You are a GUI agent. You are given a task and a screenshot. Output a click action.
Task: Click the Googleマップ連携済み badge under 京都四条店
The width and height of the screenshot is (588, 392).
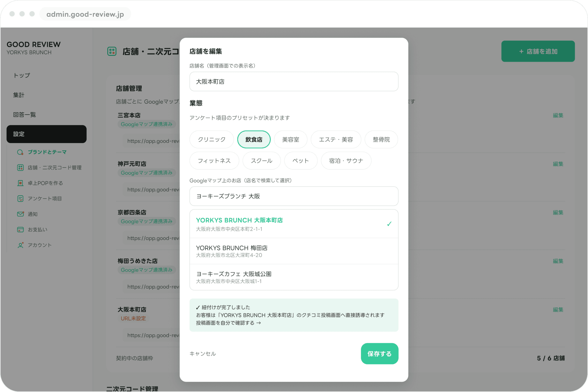click(147, 221)
